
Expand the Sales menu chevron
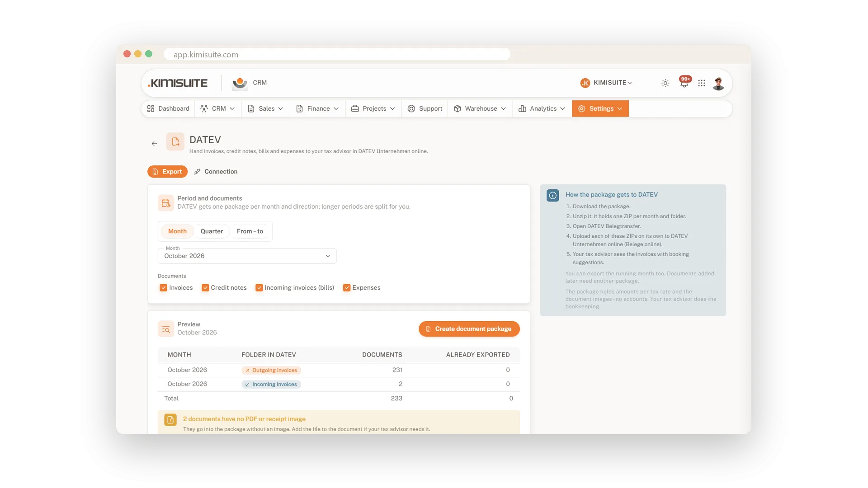click(281, 109)
